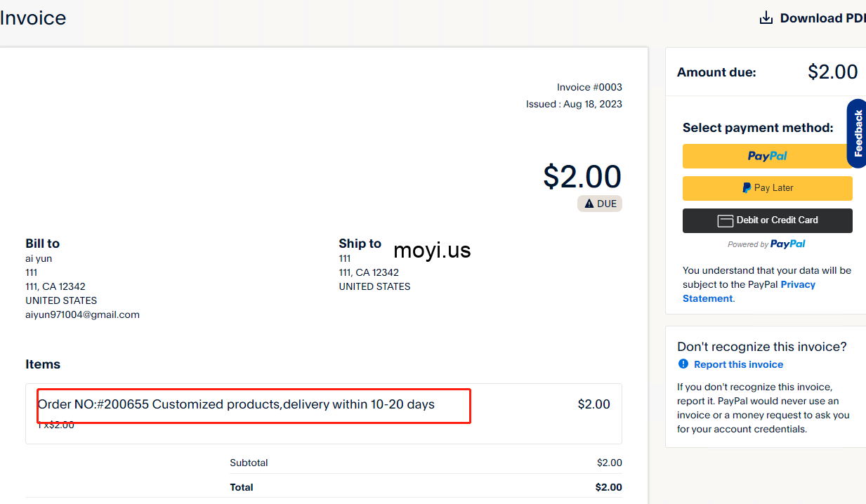Choose the Pay Later payment option
The image size is (866, 504).
click(x=767, y=188)
